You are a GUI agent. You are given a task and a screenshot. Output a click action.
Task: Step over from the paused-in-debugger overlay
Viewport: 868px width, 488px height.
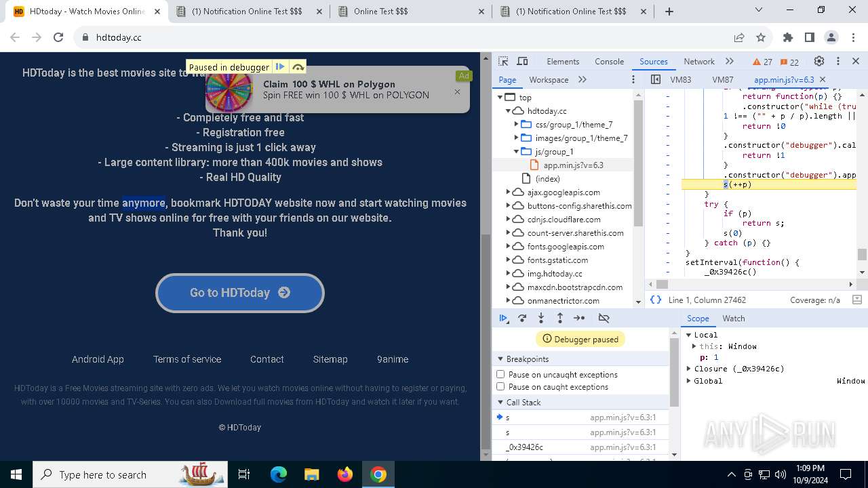click(x=298, y=67)
